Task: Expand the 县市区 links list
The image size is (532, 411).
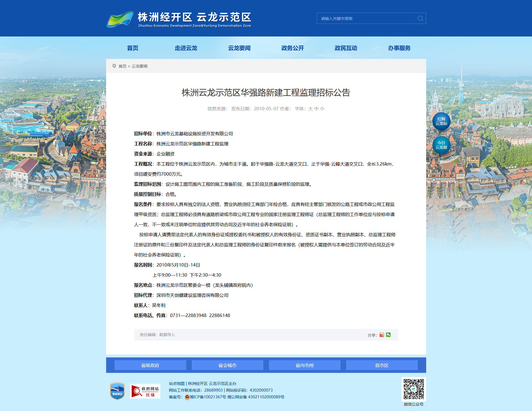Action: click(382, 365)
